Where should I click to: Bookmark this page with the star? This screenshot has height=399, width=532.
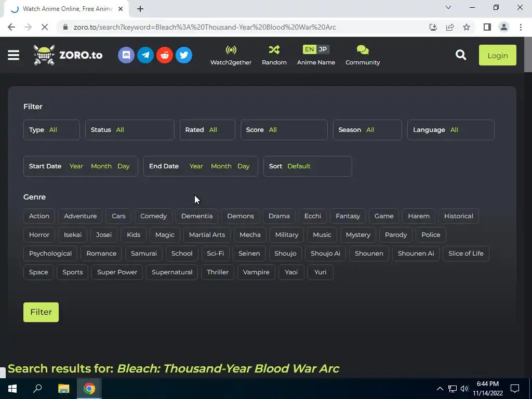tap(467, 27)
